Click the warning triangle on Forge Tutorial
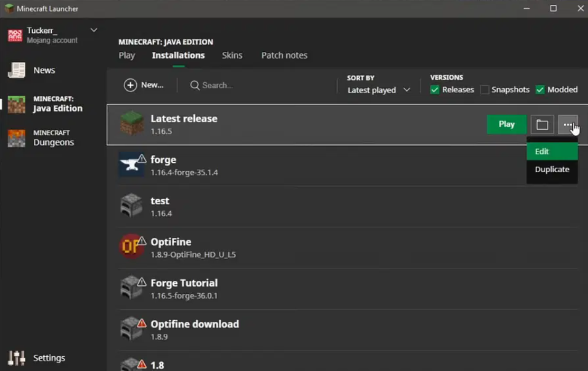 coord(142,282)
